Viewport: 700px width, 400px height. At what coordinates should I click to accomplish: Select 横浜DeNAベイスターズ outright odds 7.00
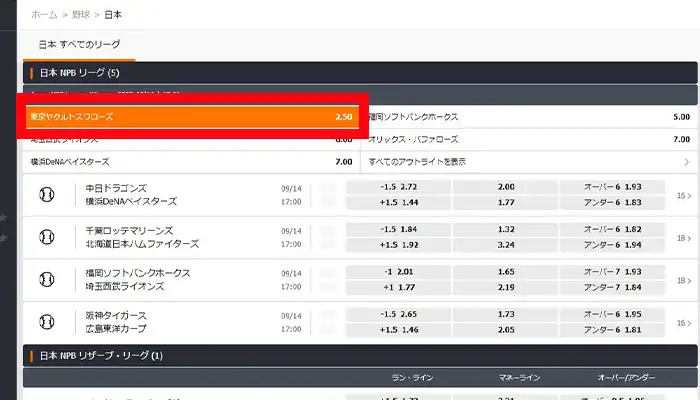[192, 162]
